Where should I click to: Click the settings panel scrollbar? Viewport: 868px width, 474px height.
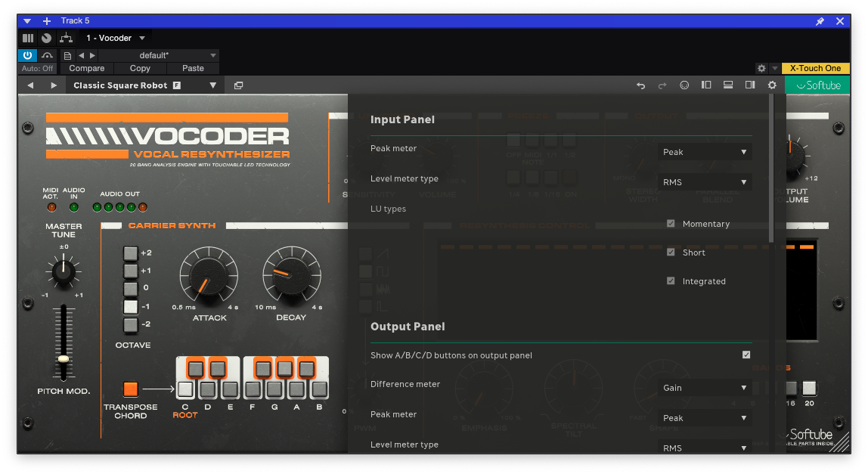[x=772, y=169]
